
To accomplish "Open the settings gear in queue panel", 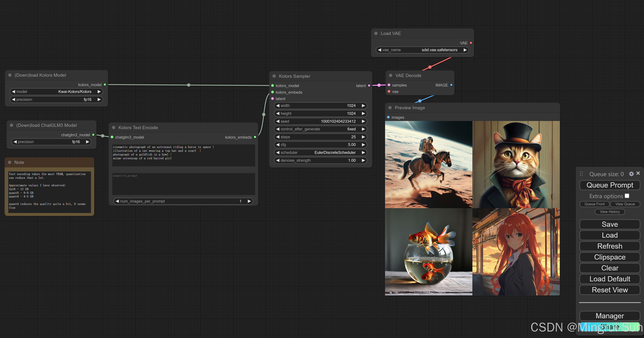I will (631, 174).
